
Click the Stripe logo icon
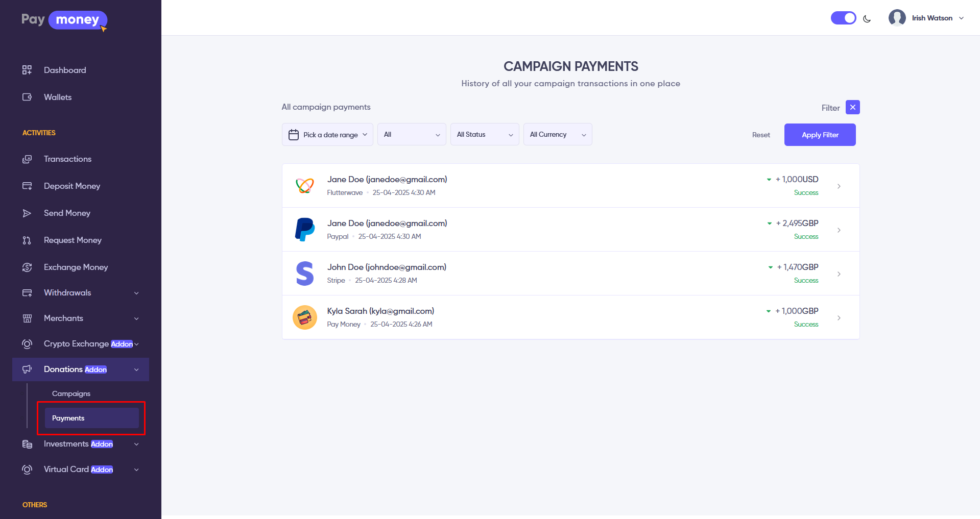(305, 274)
